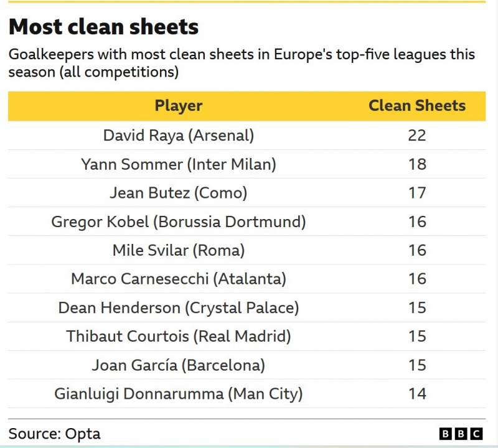This screenshot has width=498, height=448.
Task: Select the Mile Svilar (Roma) row
Action: click(x=179, y=250)
